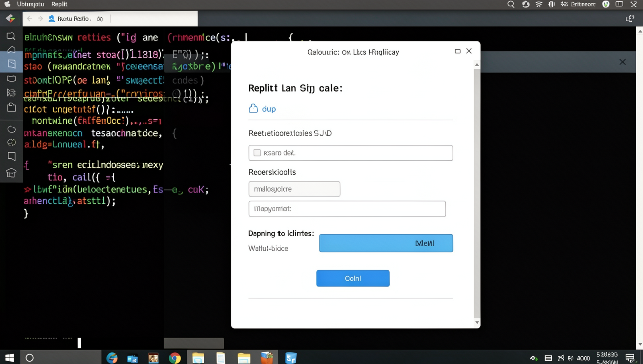Click the editor window scrollbar's down arrow
This screenshot has width=643, height=364.
(x=640, y=344)
